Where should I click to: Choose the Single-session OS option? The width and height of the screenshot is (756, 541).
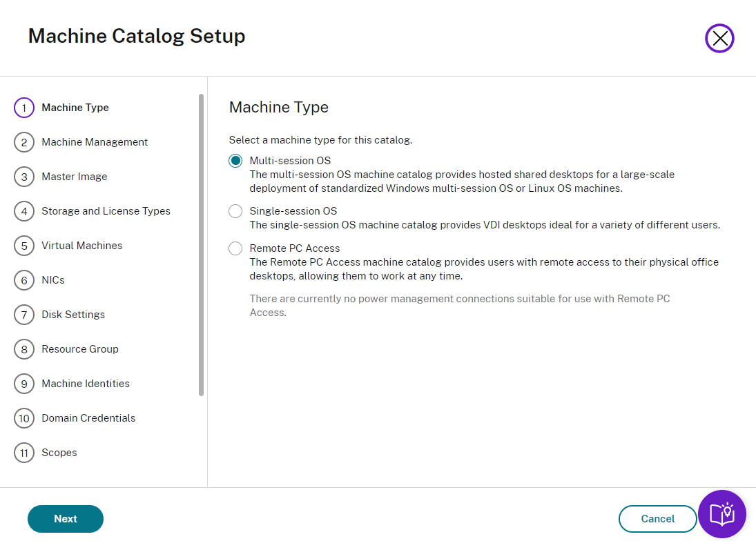click(x=235, y=211)
